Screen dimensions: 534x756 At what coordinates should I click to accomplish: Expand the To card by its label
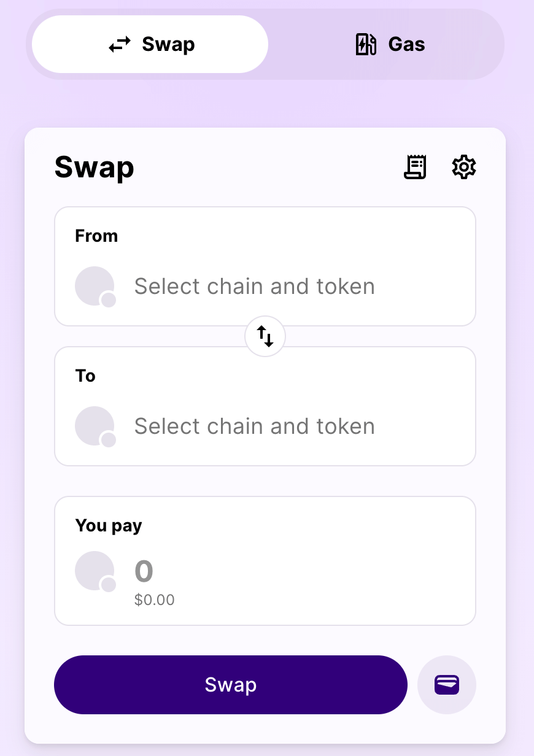coord(85,376)
